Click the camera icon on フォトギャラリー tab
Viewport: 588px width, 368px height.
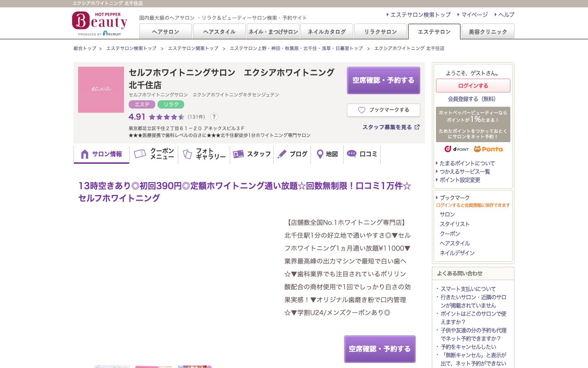coord(187,155)
